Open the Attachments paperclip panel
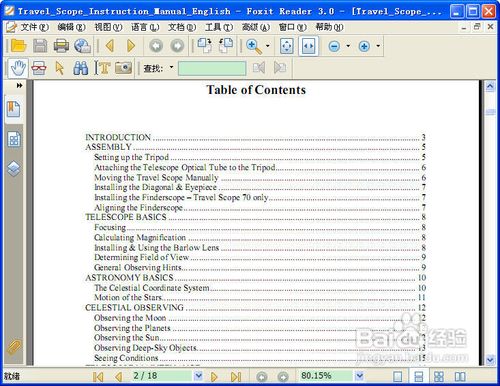Image resolution: width=500 pixels, height=386 pixels. click(x=14, y=347)
